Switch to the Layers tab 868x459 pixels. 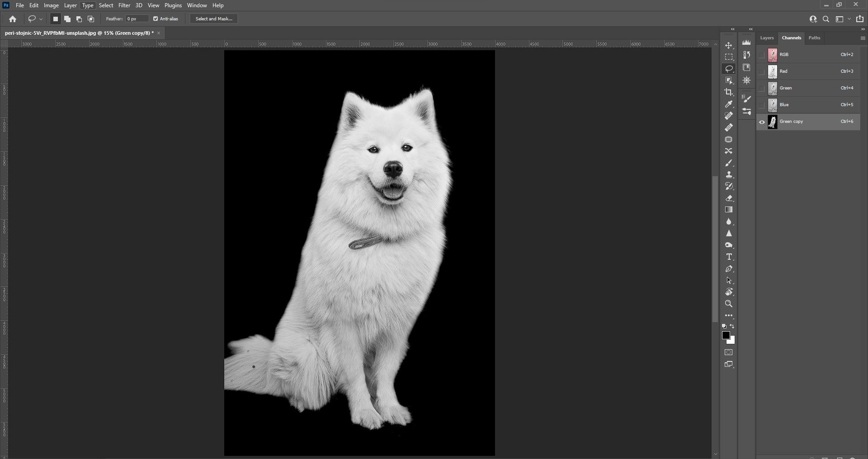pos(767,38)
